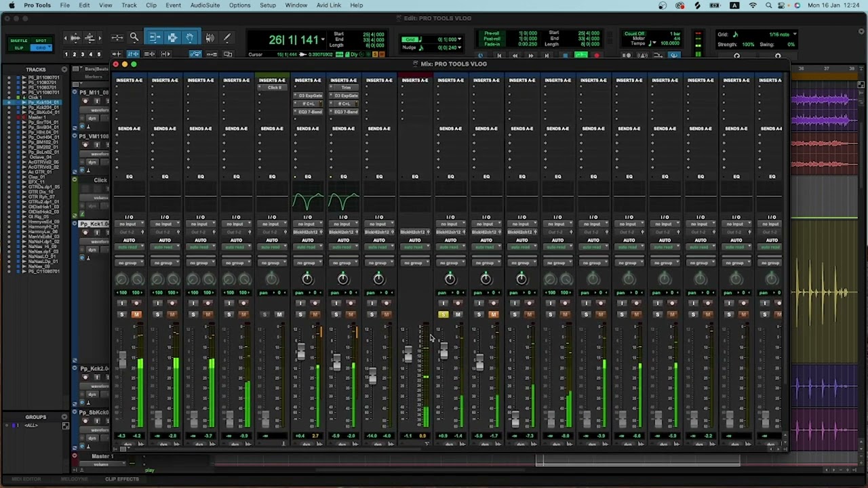The image size is (868, 488).
Task: Select the Scrubber speaker tool
Action: click(x=210, y=38)
